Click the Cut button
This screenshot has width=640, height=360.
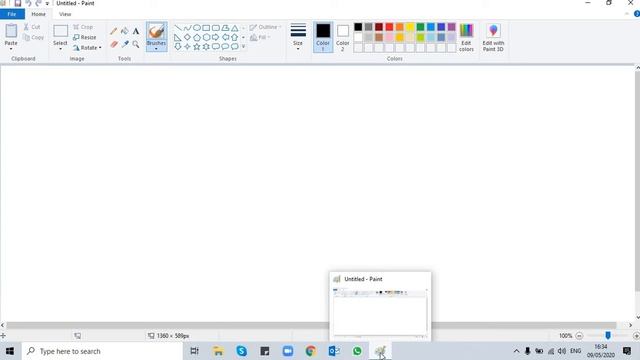tap(32, 27)
